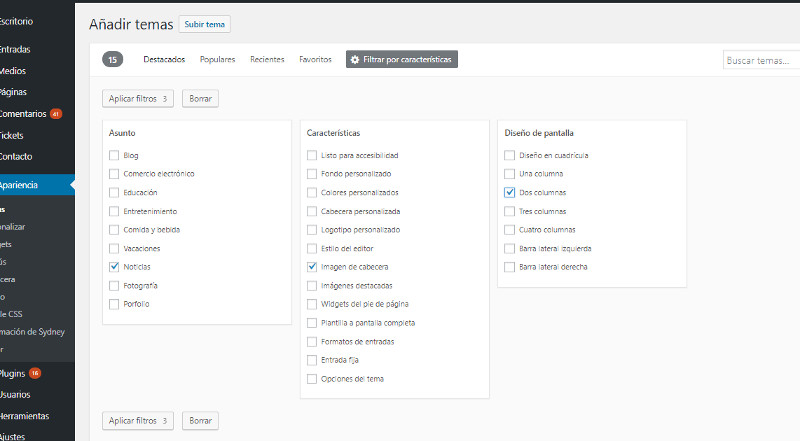800x441 pixels.
Task: Click the top Borrar button
Action: (201, 99)
